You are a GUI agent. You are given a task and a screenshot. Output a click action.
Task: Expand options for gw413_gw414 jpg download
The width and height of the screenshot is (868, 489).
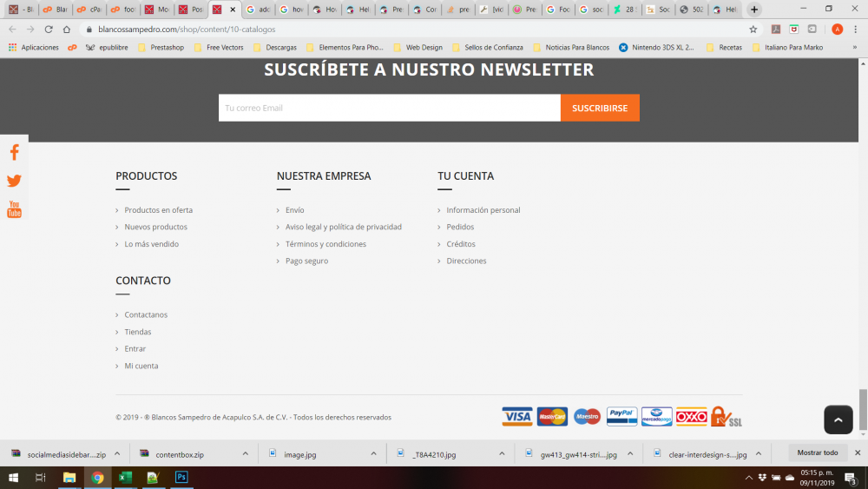tap(630, 453)
